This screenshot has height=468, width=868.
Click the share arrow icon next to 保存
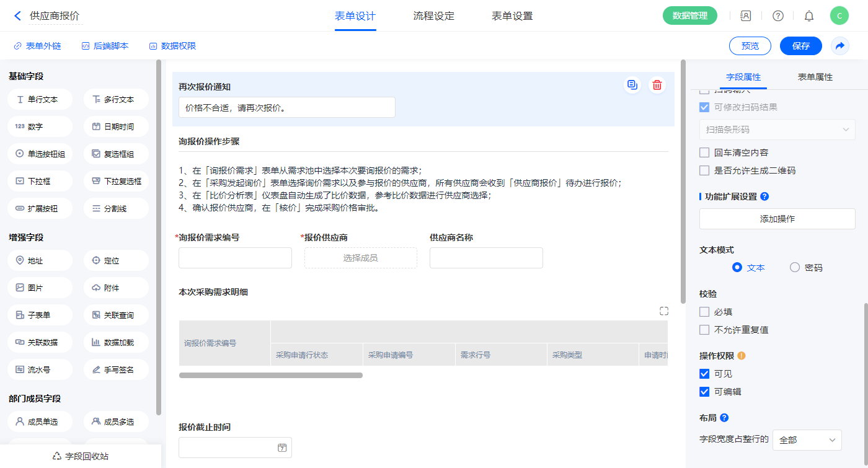point(840,46)
